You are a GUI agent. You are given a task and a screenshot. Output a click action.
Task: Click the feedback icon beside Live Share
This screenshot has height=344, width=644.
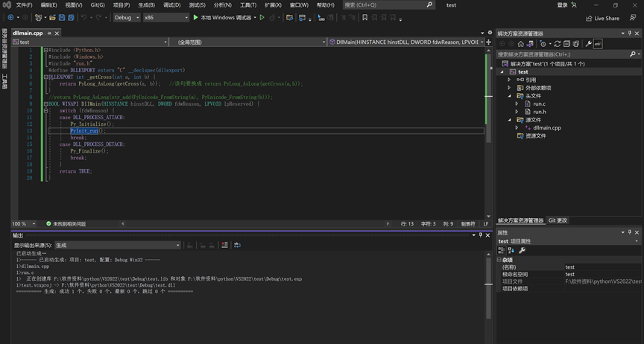pyautogui.click(x=633, y=18)
